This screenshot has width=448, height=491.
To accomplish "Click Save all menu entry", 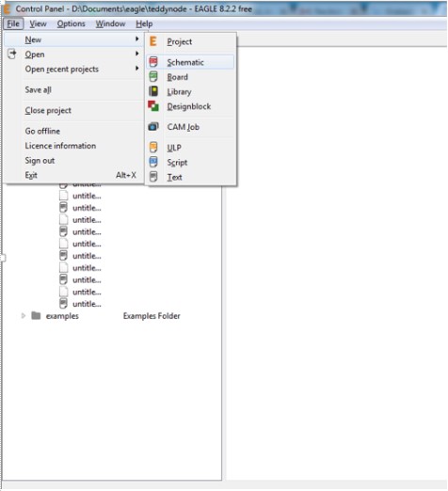I will pyautogui.click(x=74, y=89).
